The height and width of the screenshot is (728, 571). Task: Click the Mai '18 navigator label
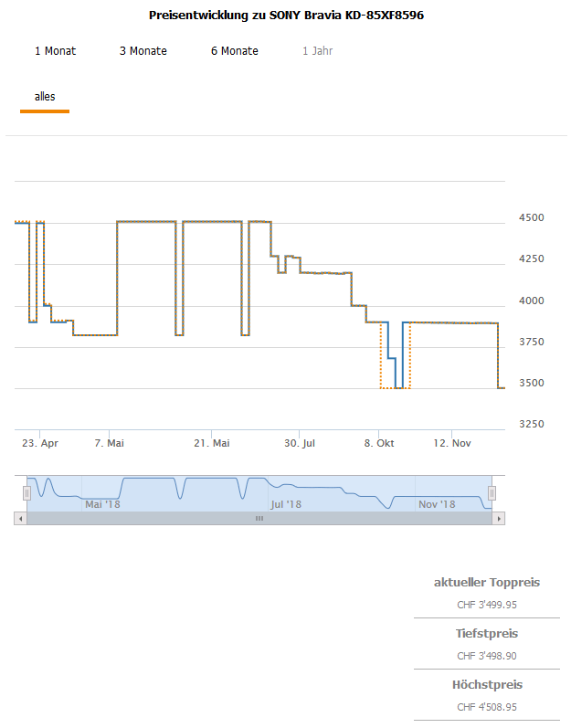[x=102, y=504]
